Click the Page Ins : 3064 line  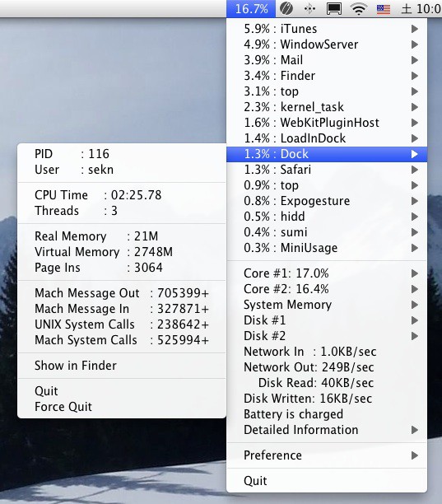point(122,268)
